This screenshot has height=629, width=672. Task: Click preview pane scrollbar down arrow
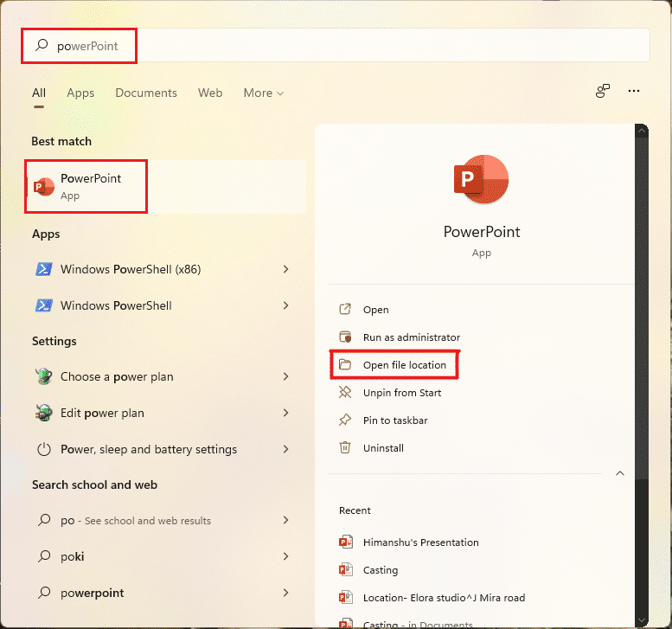coord(641,620)
